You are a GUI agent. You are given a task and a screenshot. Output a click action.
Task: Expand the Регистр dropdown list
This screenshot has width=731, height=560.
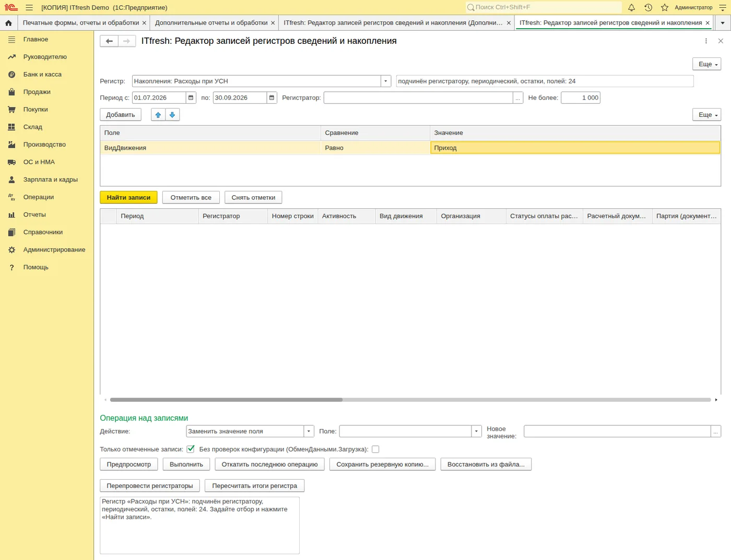(386, 81)
